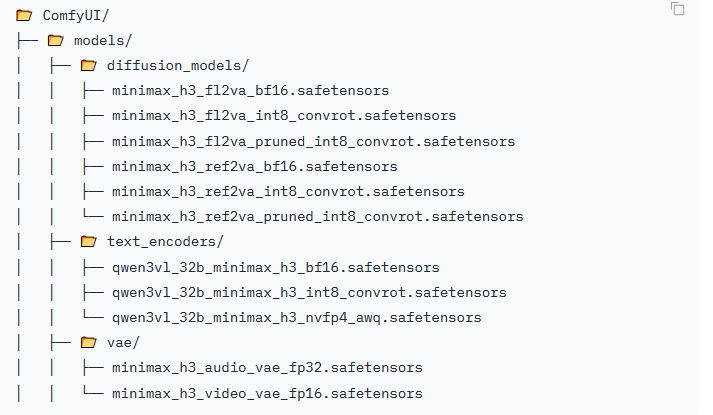Viewport: 713px width, 415px height.
Task: Click minimax_h3_ref2va_bf16.safetensors file name
Action: (x=255, y=167)
